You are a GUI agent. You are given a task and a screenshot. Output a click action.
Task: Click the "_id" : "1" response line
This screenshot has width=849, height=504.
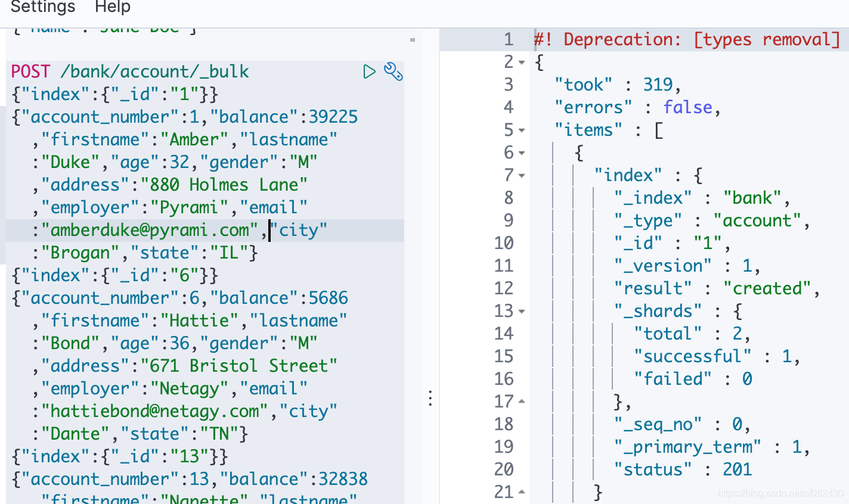click(673, 243)
